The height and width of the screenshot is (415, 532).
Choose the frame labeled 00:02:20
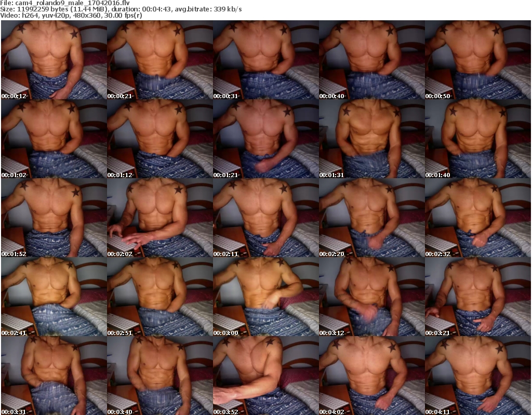tap(372, 218)
